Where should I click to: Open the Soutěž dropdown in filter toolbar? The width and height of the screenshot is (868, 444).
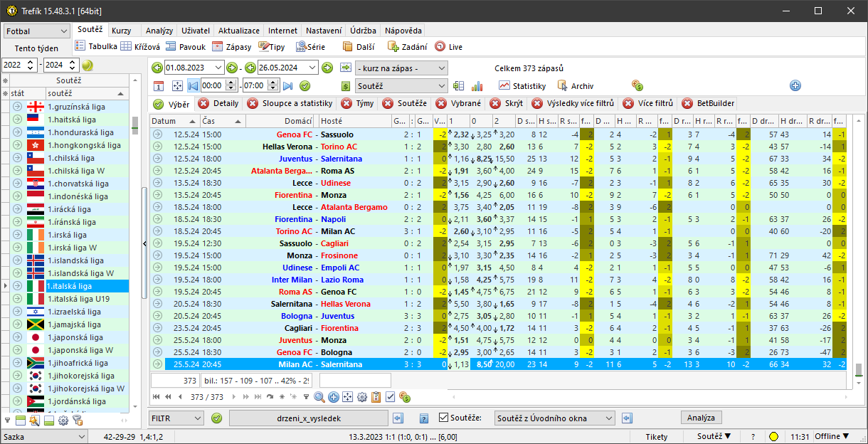[401, 86]
